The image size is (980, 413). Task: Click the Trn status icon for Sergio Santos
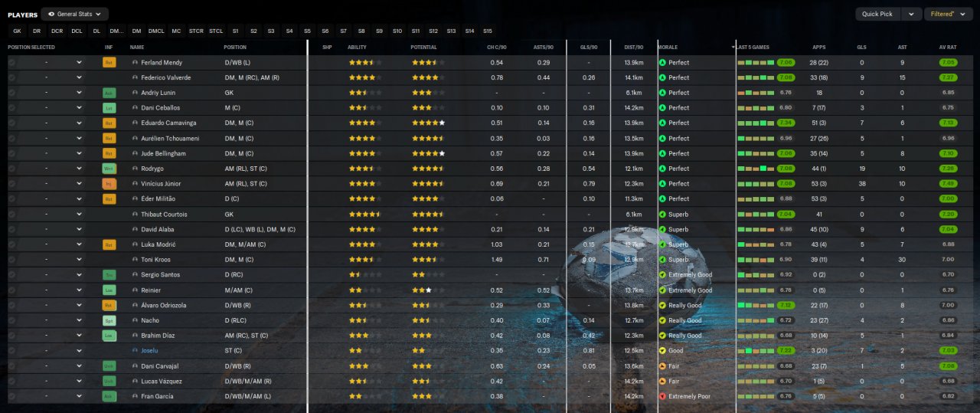pos(109,274)
